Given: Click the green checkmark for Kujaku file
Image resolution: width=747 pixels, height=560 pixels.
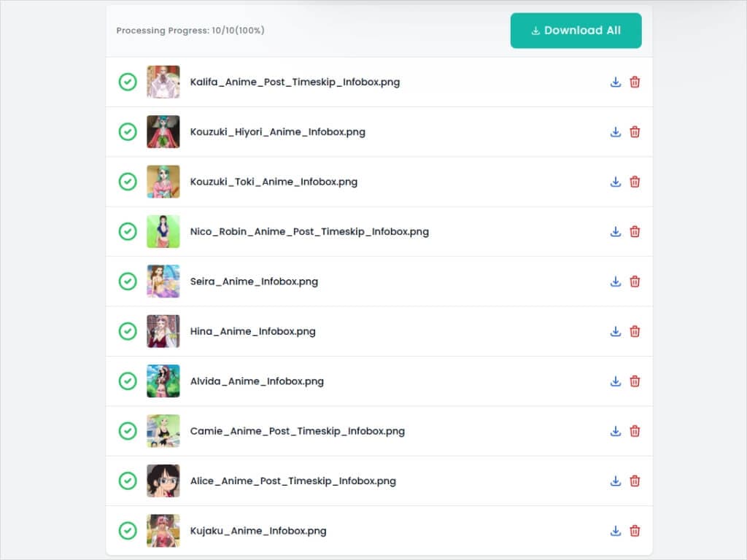Looking at the screenshot, I should click(128, 531).
